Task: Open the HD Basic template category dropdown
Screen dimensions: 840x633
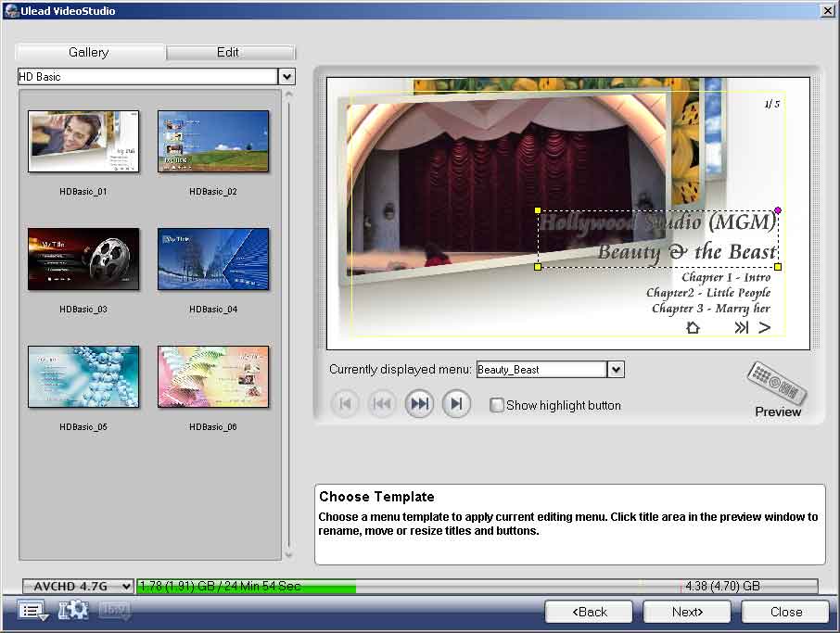Action: pos(286,77)
